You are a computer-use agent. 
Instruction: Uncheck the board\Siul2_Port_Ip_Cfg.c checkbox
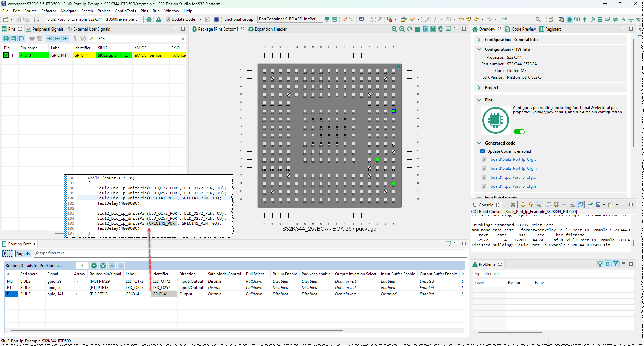tap(484, 159)
